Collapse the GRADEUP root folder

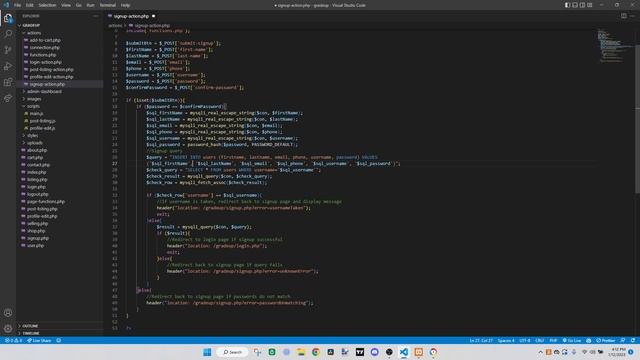[60, 25]
